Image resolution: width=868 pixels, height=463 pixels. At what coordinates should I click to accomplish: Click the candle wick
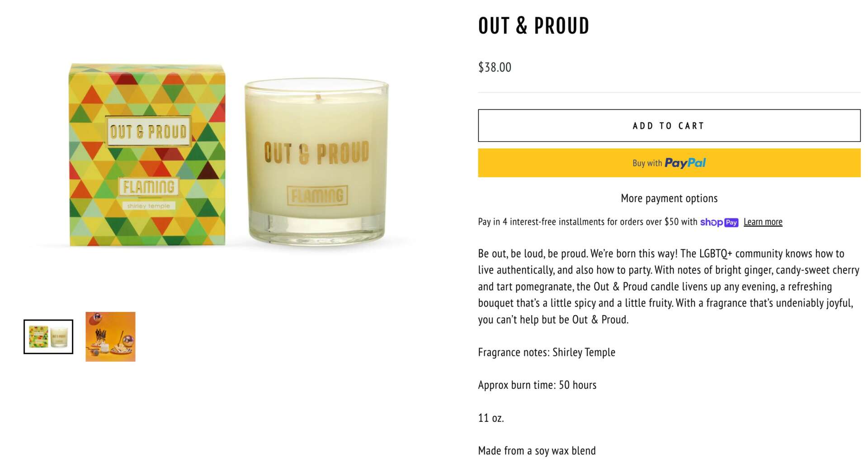click(x=318, y=96)
